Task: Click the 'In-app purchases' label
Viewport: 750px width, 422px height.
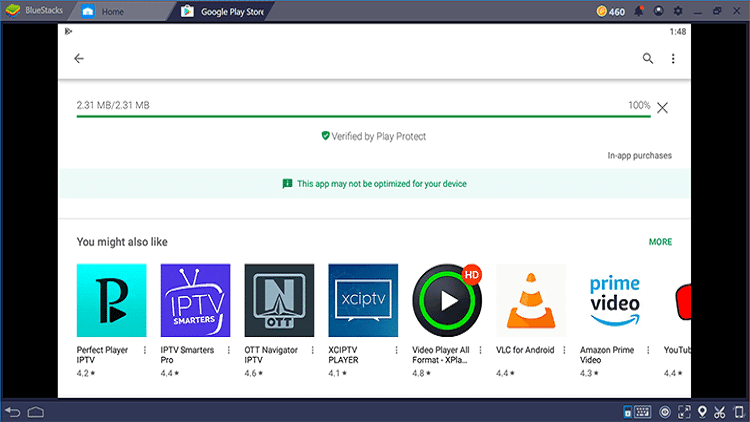Action: point(640,155)
